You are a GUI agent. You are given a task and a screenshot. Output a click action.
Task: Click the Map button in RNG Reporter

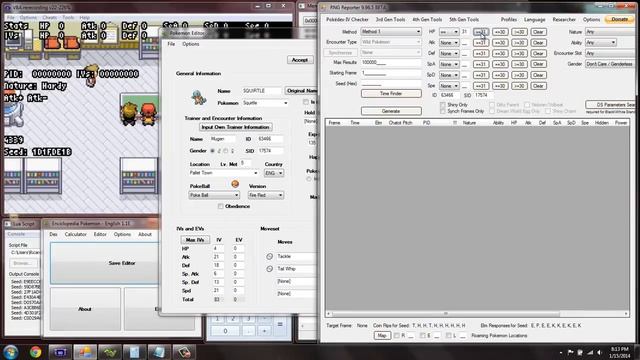click(x=382, y=336)
